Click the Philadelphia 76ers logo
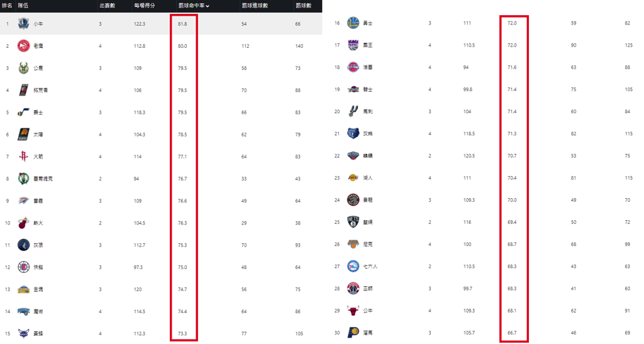This screenshot has width=644, height=344. point(353,267)
